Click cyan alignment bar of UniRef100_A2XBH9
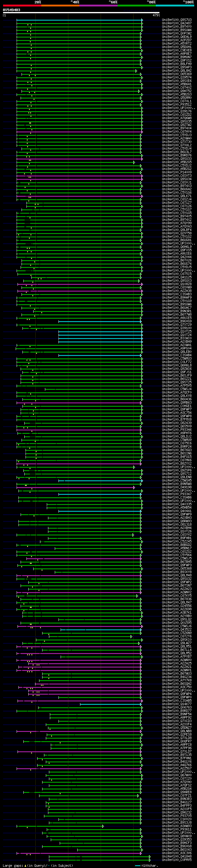The image size is (197, 868). (100, 342)
